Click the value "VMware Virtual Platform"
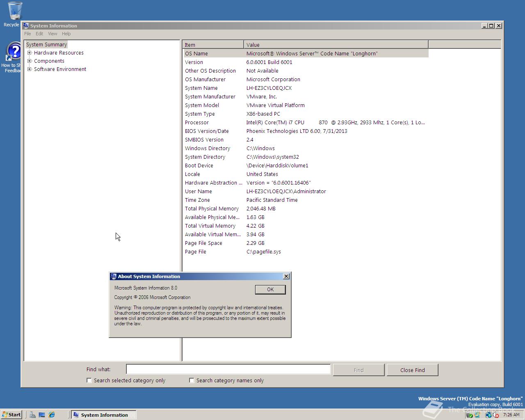 point(276,105)
